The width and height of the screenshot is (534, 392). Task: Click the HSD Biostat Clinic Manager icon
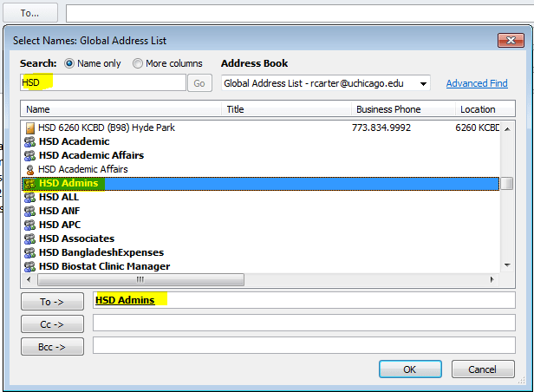pos(29,266)
